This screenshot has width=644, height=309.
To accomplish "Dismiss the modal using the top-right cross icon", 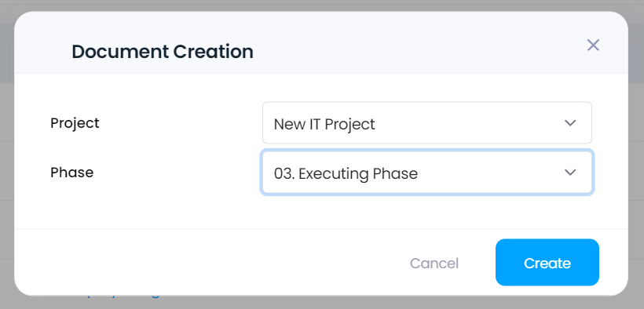I will click(x=593, y=45).
